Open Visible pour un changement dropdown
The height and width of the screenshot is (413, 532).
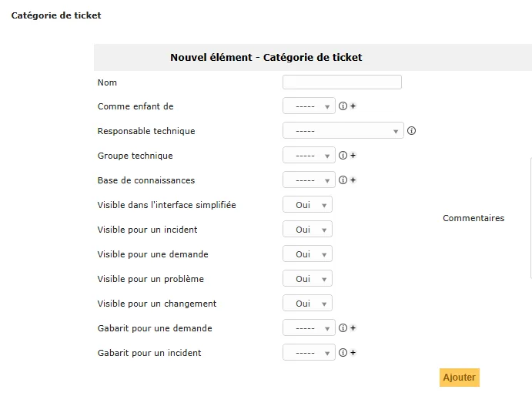click(307, 304)
